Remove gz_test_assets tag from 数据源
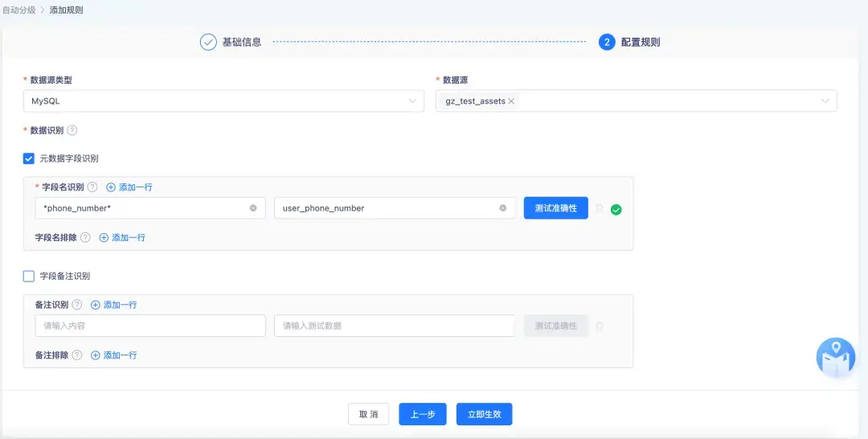Screen dimensions: 868x439 tap(511, 101)
